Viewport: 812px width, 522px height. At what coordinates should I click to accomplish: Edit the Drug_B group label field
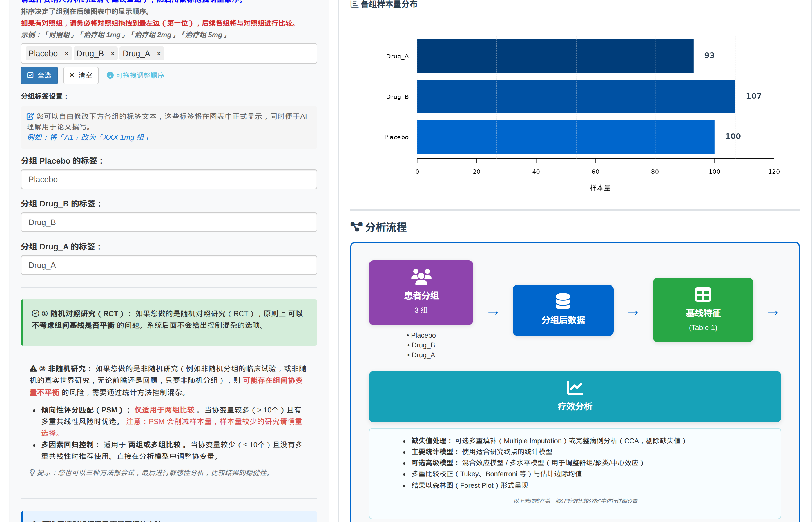(x=169, y=222)
